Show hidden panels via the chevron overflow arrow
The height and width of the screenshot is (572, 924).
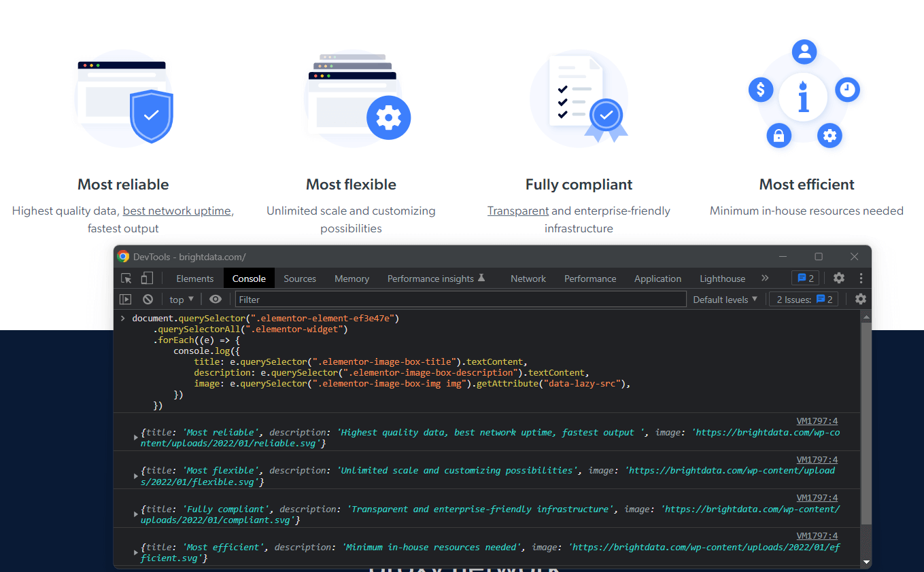(765, 278)
